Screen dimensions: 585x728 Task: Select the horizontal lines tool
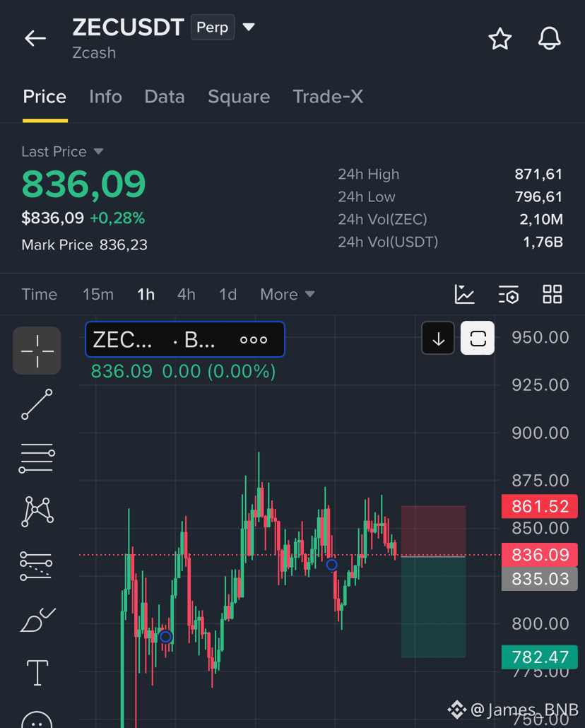37,458
